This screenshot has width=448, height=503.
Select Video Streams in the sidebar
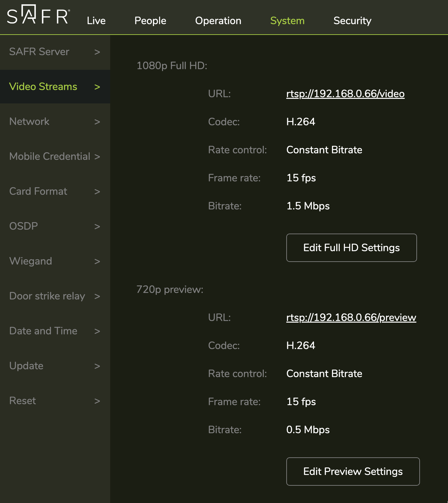43,86
